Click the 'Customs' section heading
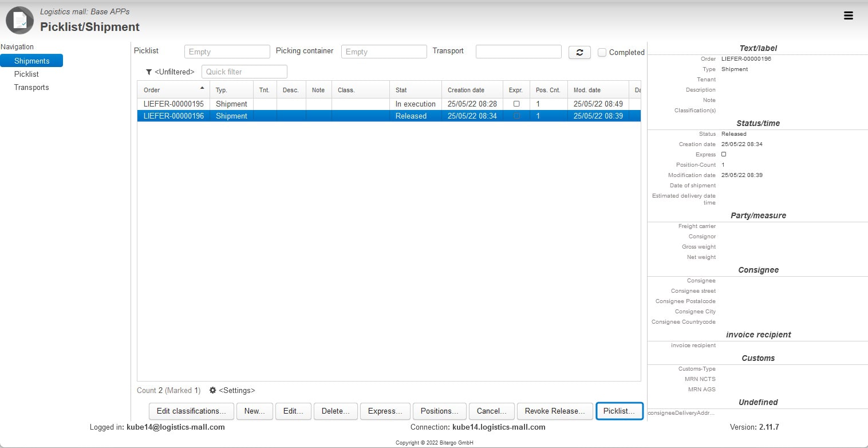868x448 pixels. click(758, 358)
